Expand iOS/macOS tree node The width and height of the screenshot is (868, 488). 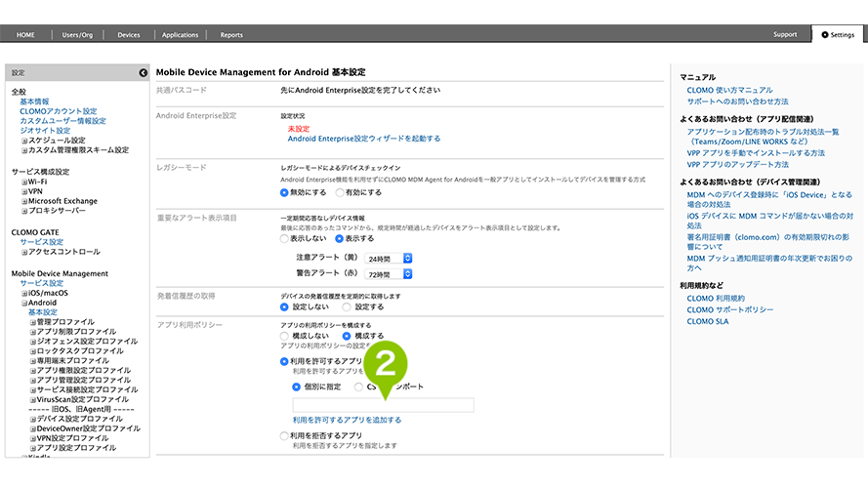[x=24, y=293]
